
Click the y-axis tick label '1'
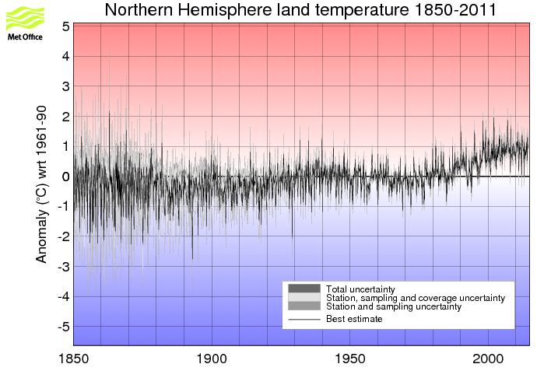[x=65, y=146]
